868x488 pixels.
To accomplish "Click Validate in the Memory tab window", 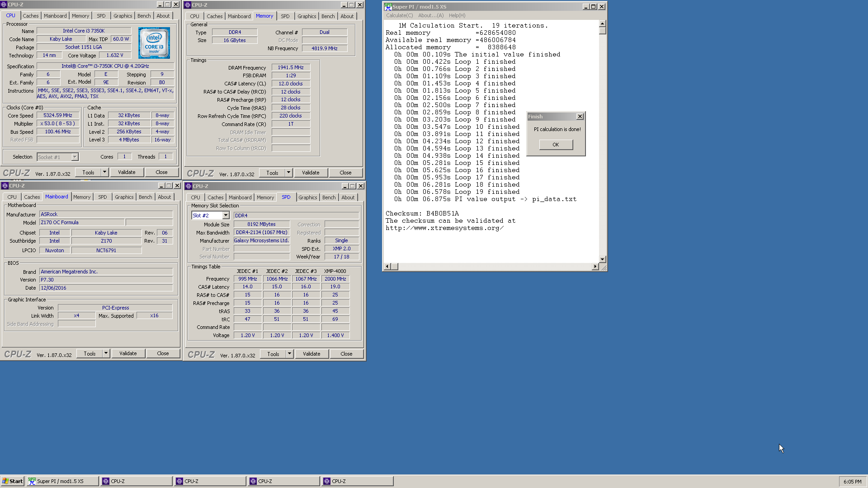I will (x=311, y=173).
